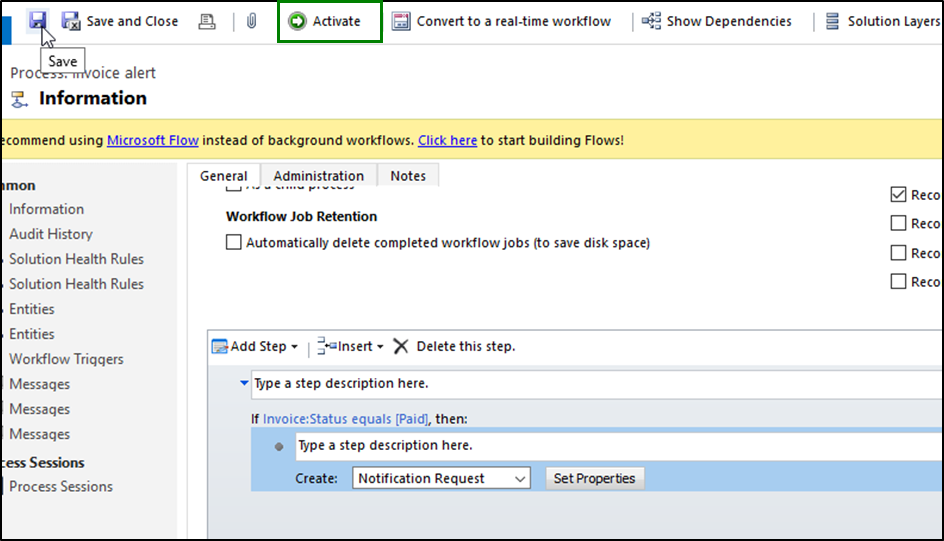
Task: Switch to the General tab
Action: [x=223, y=176]
